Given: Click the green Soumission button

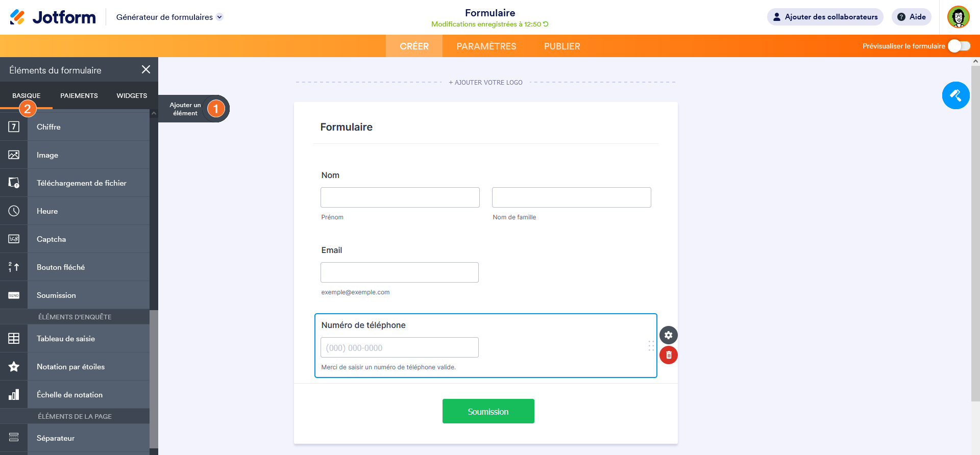Looking at the screenshot, I should pyautogui.click(x=488, y=411).
